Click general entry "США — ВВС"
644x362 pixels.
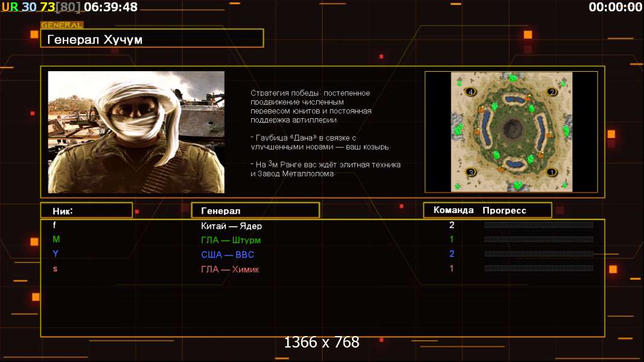228,255
